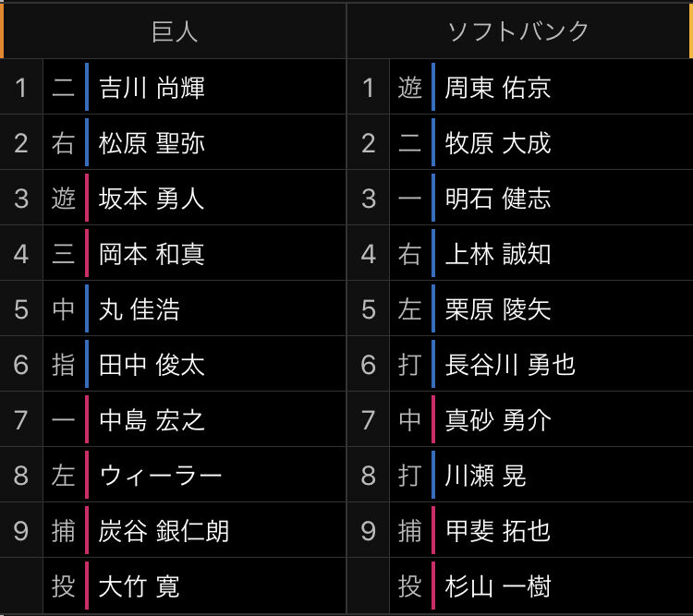Image resolution: width=693 pixels, height=616 pixels.
Task: Open SoftBank leadoff 周東 佑京
Action: pyautogui.click(x=498, y=88)
